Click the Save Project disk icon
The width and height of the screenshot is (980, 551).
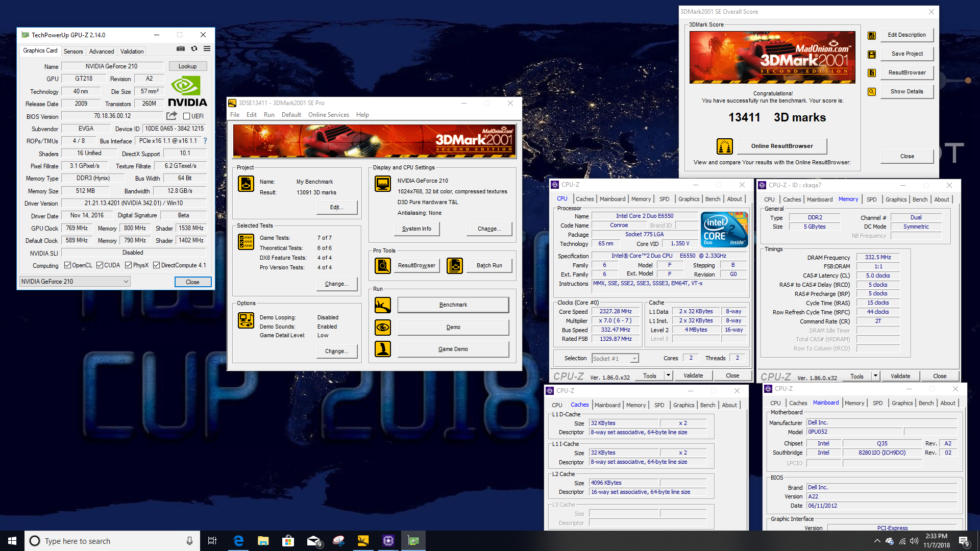pos(872,54)
